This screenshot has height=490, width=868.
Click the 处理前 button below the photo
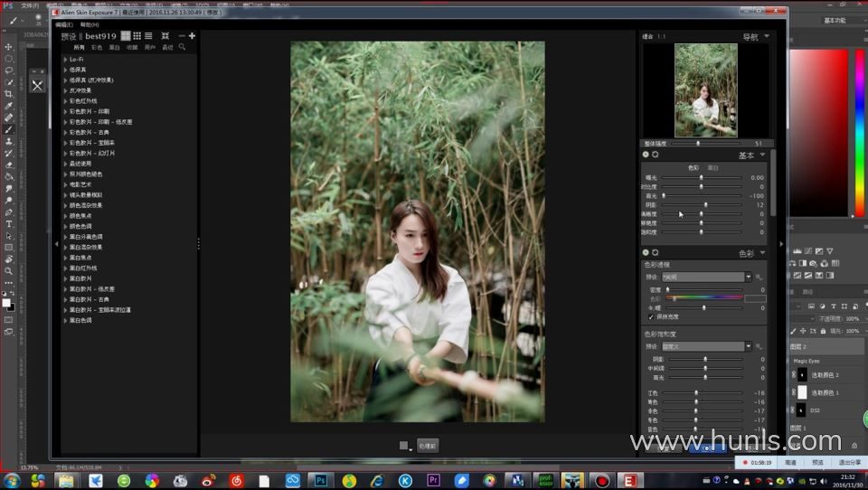pyautogui.click(x=428, y=446)
